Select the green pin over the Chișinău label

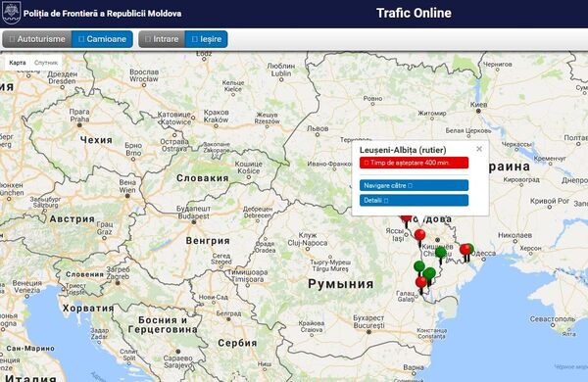pos(441,253)
